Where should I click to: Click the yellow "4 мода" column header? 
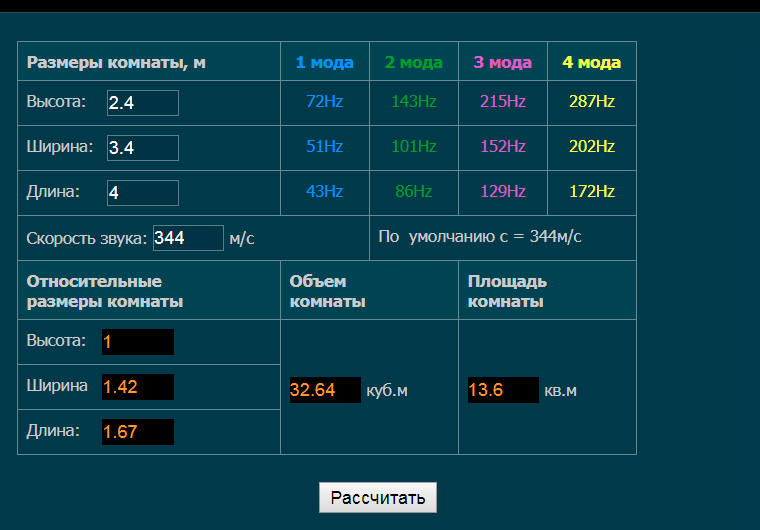coord(591,62)
